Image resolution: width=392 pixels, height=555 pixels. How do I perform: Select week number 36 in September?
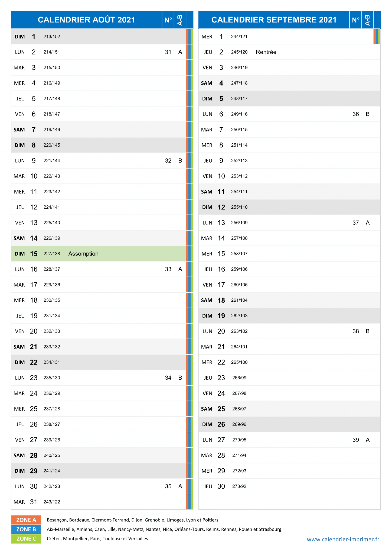[x=356, y=114]
